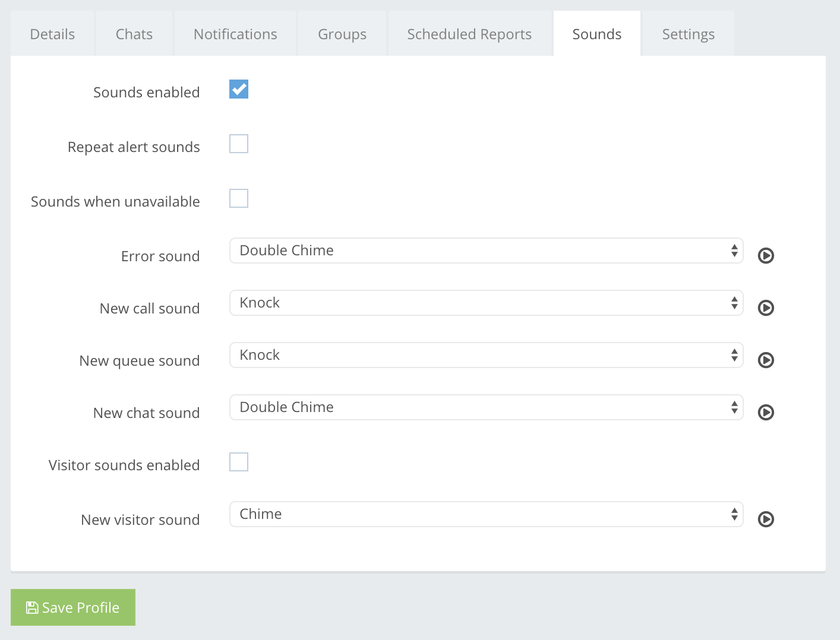Image resolution: width=840 pixels, height=640 pixels.
Task: Select the Scheduled Reports tab
Action: pos(469,34)
